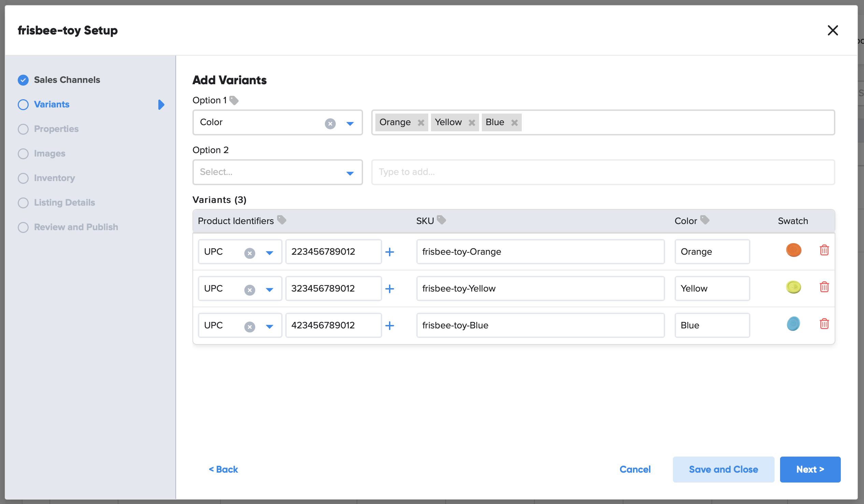Click the Review and Publish circle indicator
Screen dimensions: 864x504
23,227
